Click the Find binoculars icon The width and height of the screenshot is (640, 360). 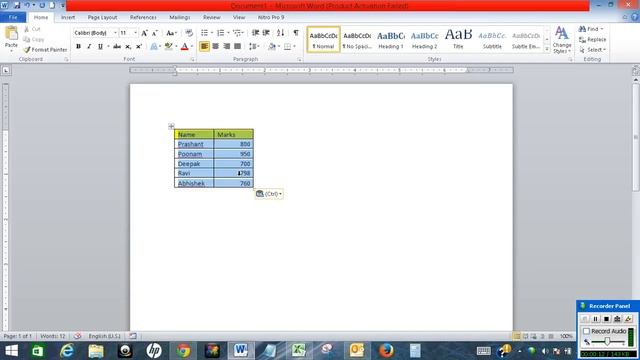pos(582,29)
